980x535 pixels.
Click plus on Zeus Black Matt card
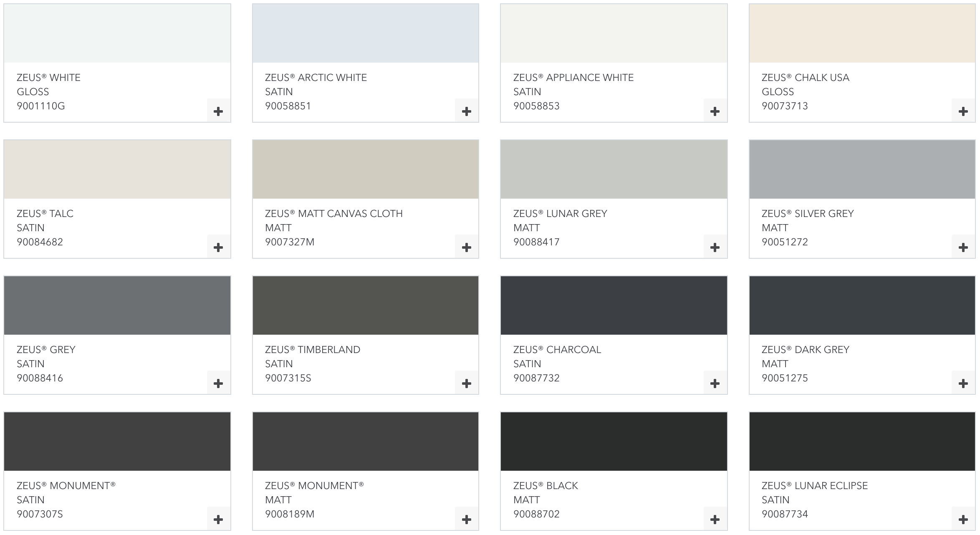coord(715,519)
